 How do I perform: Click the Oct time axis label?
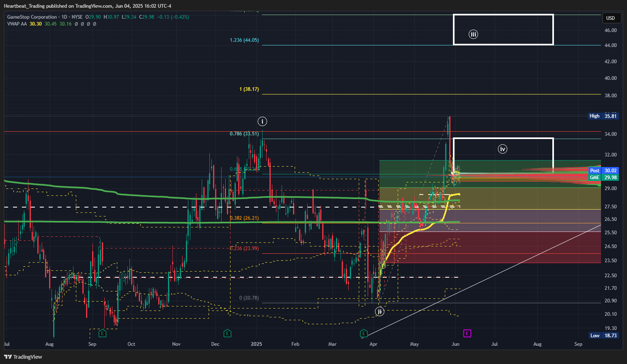click(x=131, y=344)
